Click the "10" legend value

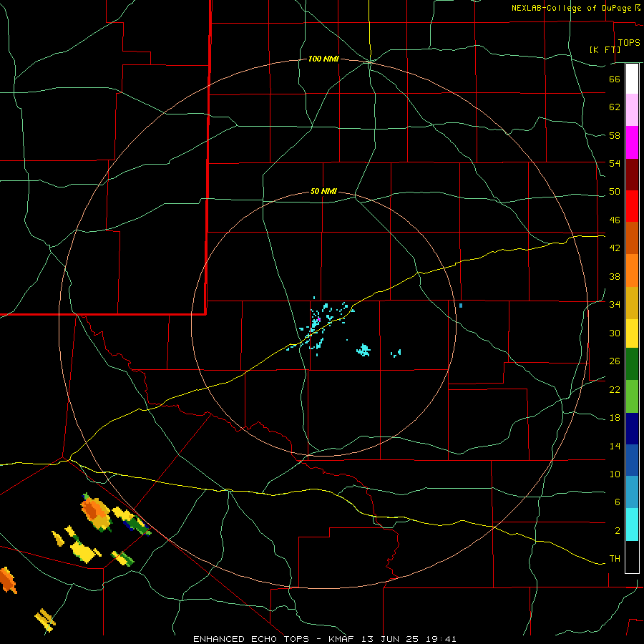[x=615, y=474]
